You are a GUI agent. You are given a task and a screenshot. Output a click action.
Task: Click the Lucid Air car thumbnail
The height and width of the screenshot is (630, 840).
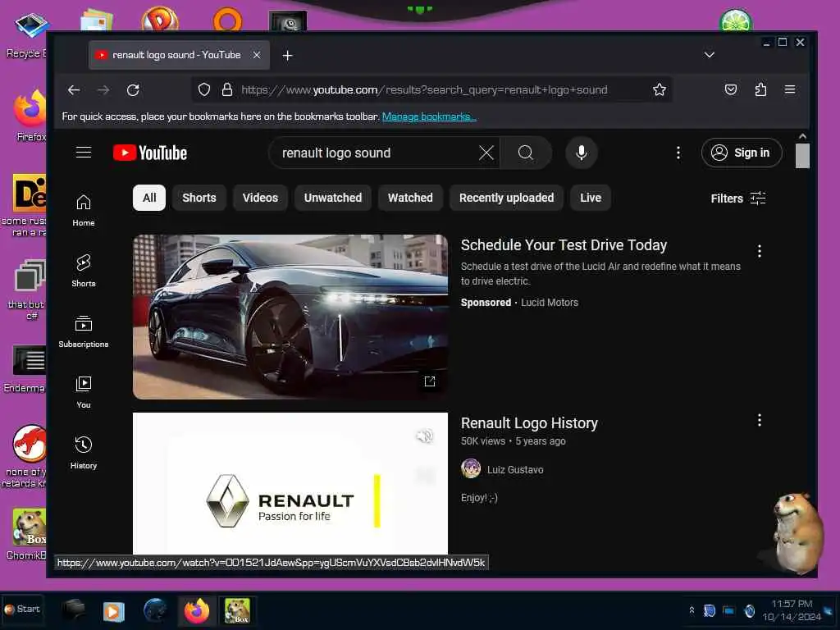pos(290,317)
